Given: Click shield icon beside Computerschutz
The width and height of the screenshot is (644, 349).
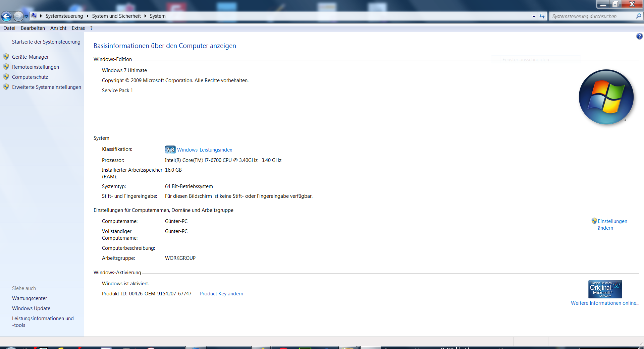Looking at the screenshot, I should pyautogui.click(x=6, y=77).
